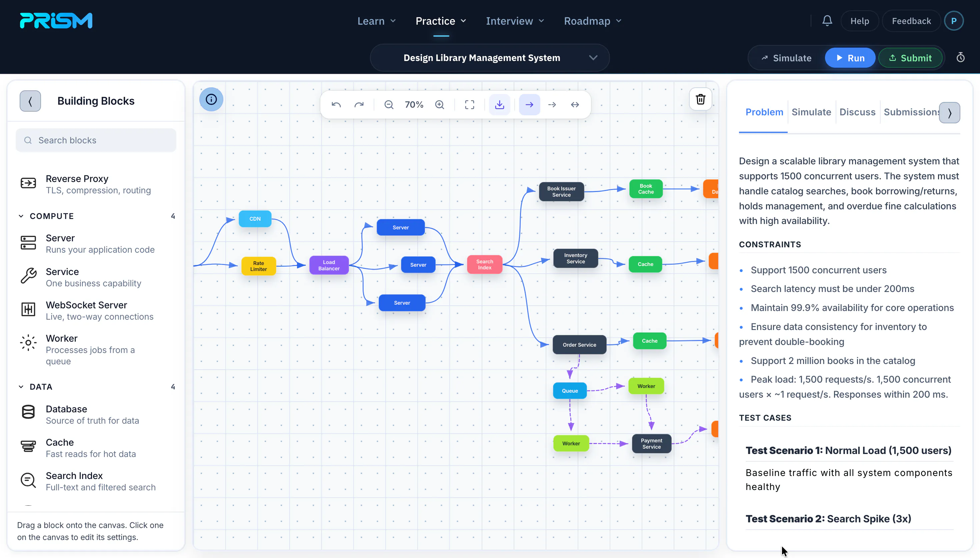Image resolution: width=980 pixels, height=558 pixels.
Task: Collapse the Building Blocks panel
Action: click(30, 101)
